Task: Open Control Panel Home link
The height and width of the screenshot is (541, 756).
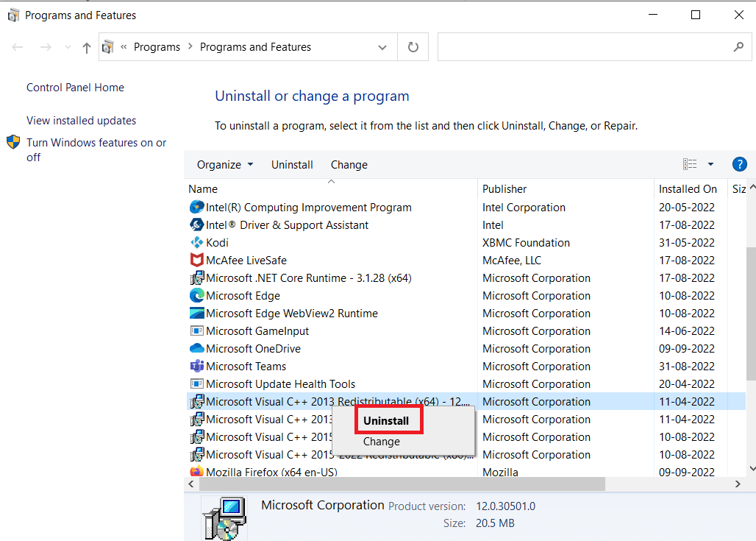Action: coord(75,88)
